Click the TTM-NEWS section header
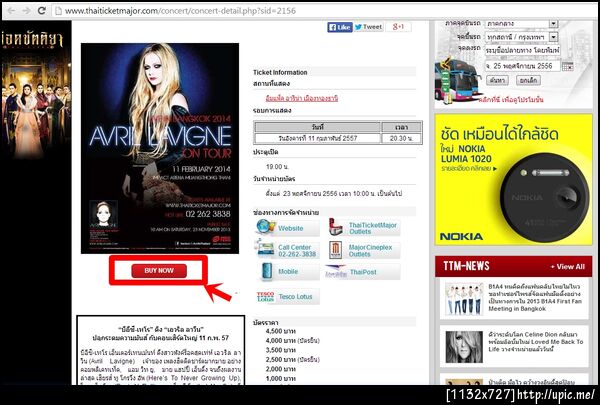The width and height of the screenshot is (600, 405). [514, 266]
